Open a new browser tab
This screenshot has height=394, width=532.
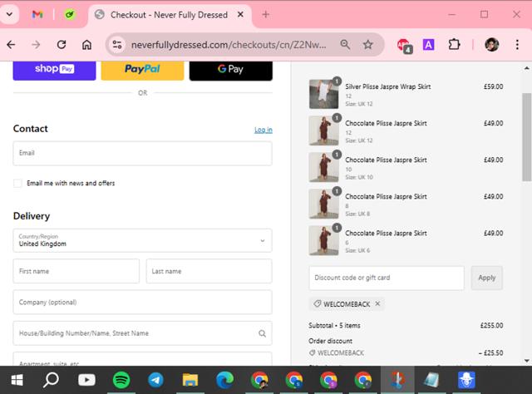[x=266, y=15]
